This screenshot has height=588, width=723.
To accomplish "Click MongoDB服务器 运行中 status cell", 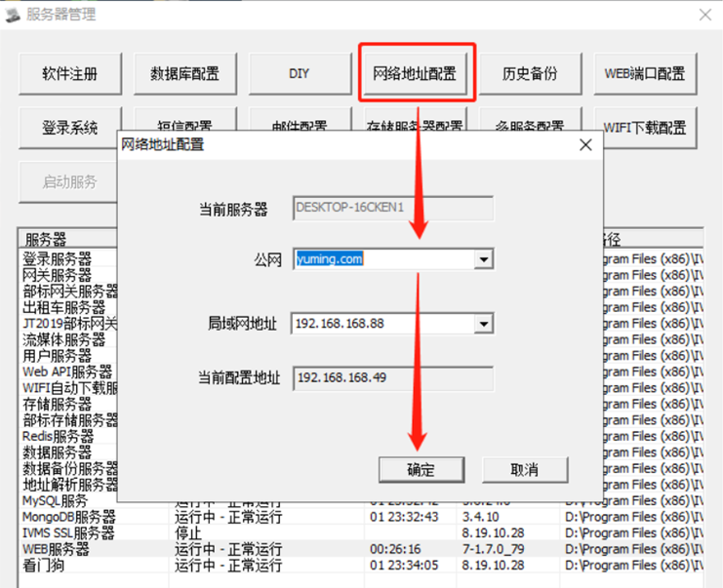I will (228, 517).
